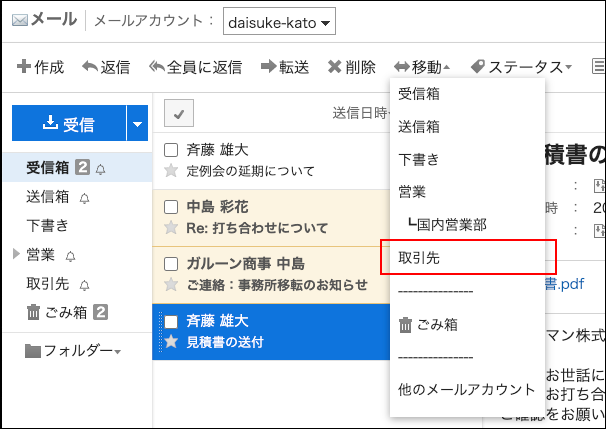
Task: Open 営業 folder in the sidebar
Action: (x=40, y=255)
